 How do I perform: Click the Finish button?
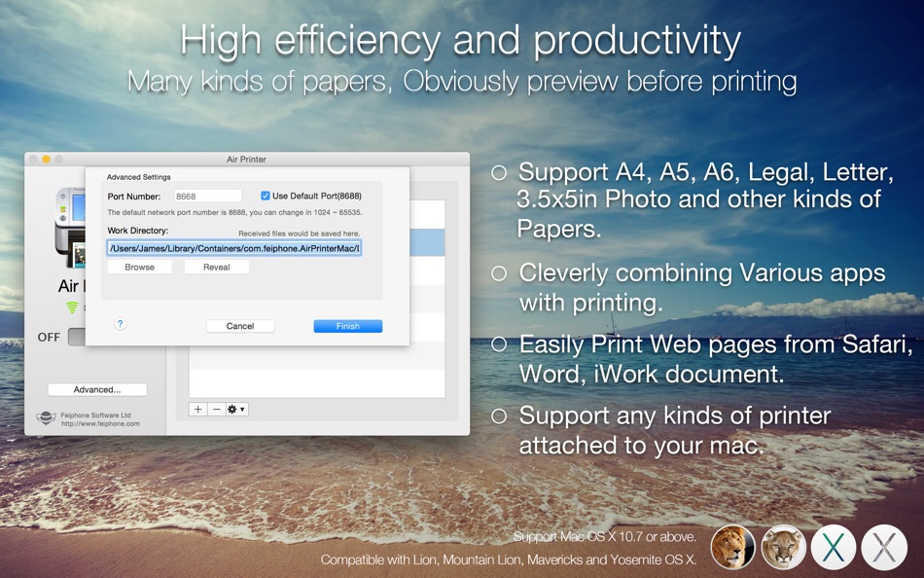(x=347, y=326)
